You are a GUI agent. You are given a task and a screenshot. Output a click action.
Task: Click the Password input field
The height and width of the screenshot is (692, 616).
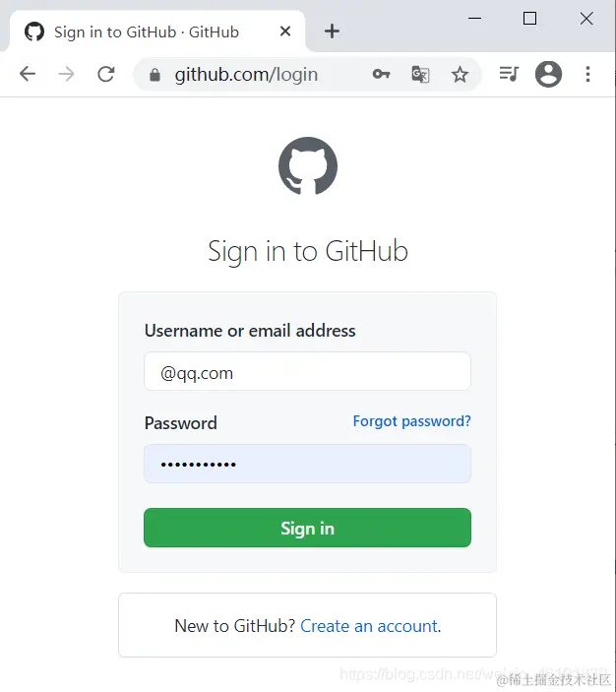click(x=308, y=464)
